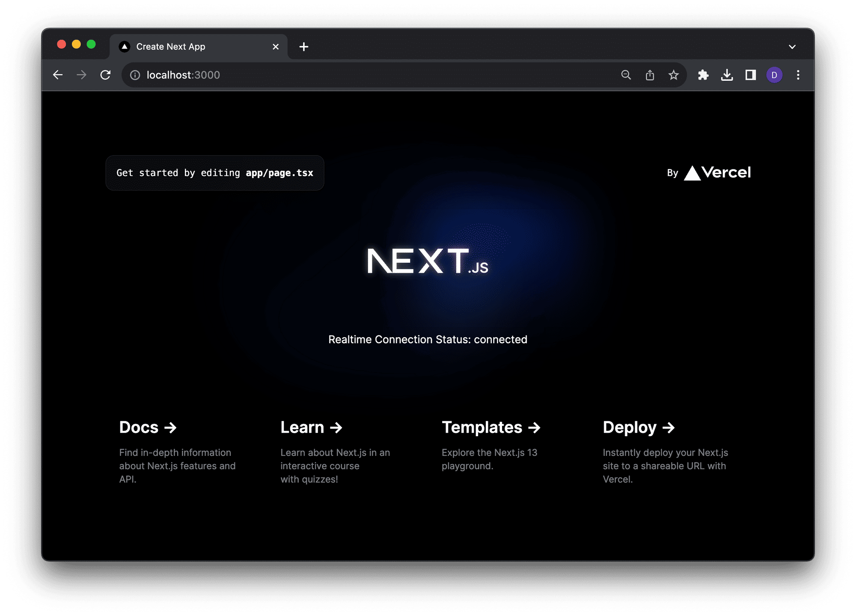Close the Create Next App tab
Screen dimensions: 856x616
pyautogui.click(x=276, y=47)
